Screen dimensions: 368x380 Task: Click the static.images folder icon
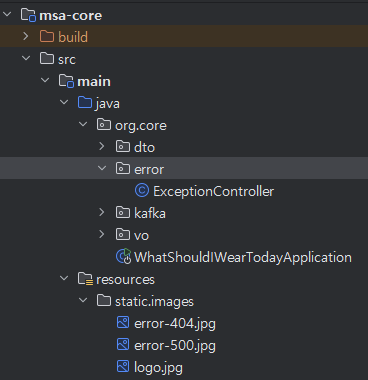click(x=104, y=300)
